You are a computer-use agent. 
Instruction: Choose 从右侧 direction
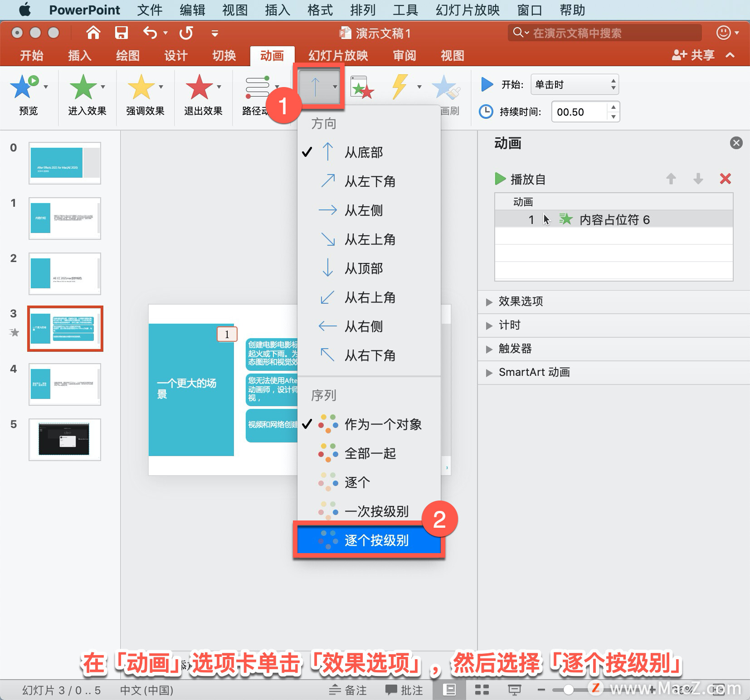[369, 326]
